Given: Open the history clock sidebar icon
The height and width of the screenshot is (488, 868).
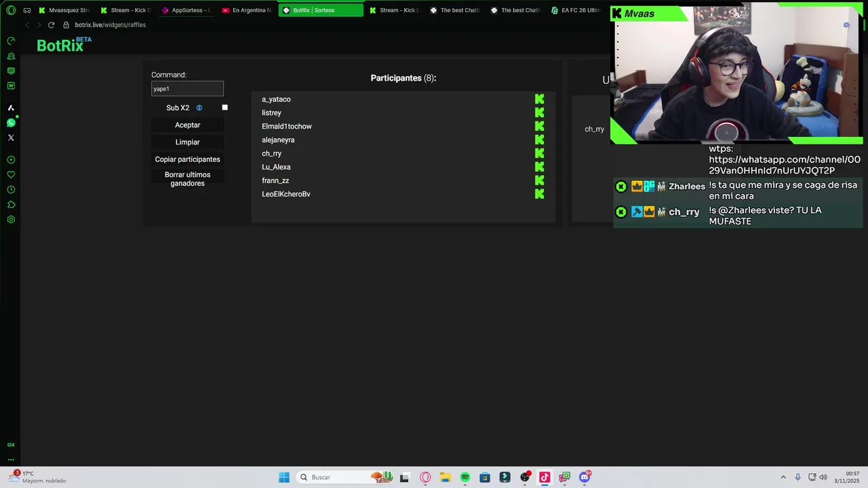Looking at the screenshot, I should (x=11, y=190).
